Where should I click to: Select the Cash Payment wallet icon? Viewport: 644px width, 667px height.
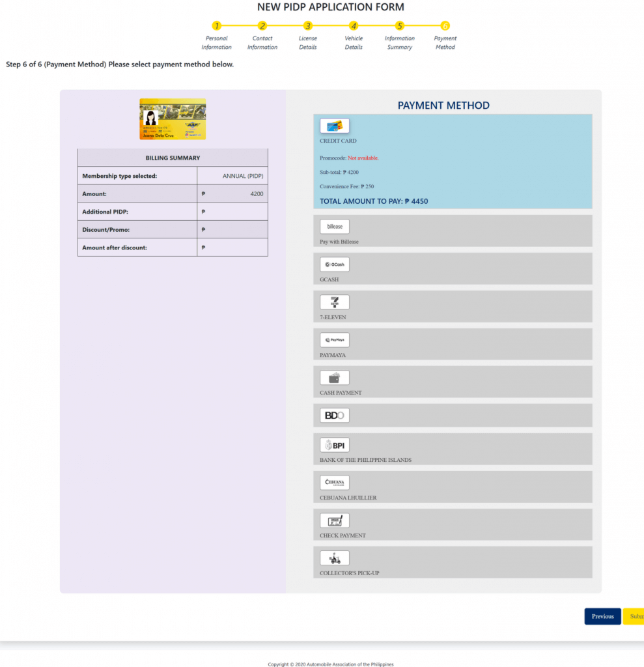coord(334,378)
